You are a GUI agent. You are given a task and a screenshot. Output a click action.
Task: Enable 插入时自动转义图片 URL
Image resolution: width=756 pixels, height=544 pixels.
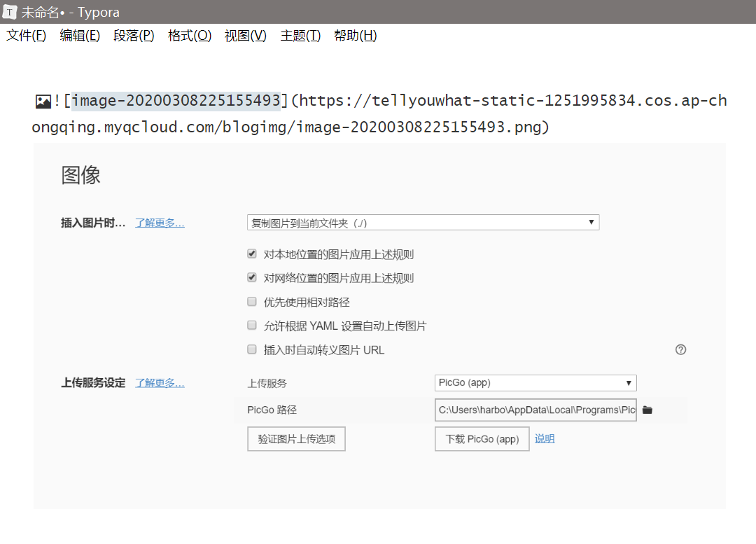[251, 349]
